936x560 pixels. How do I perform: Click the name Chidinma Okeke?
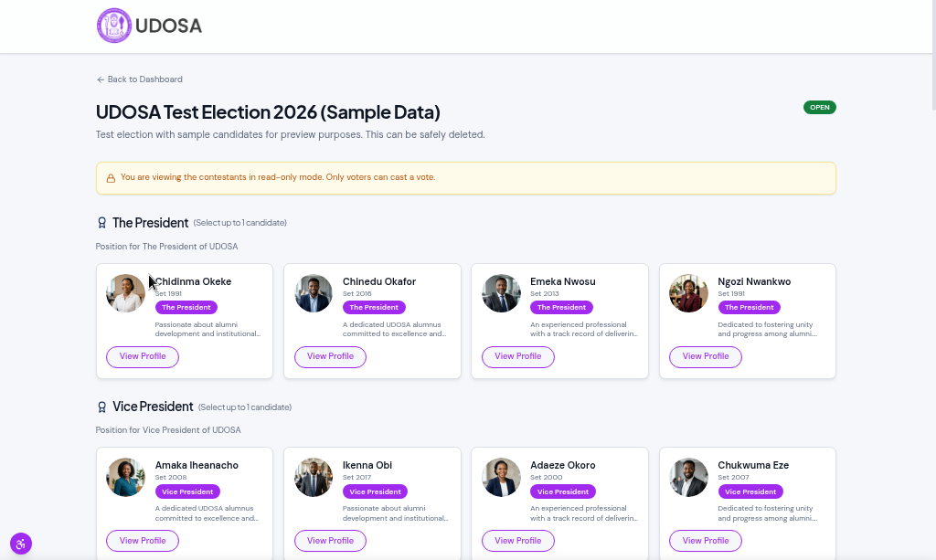click(x=193, y=281)
